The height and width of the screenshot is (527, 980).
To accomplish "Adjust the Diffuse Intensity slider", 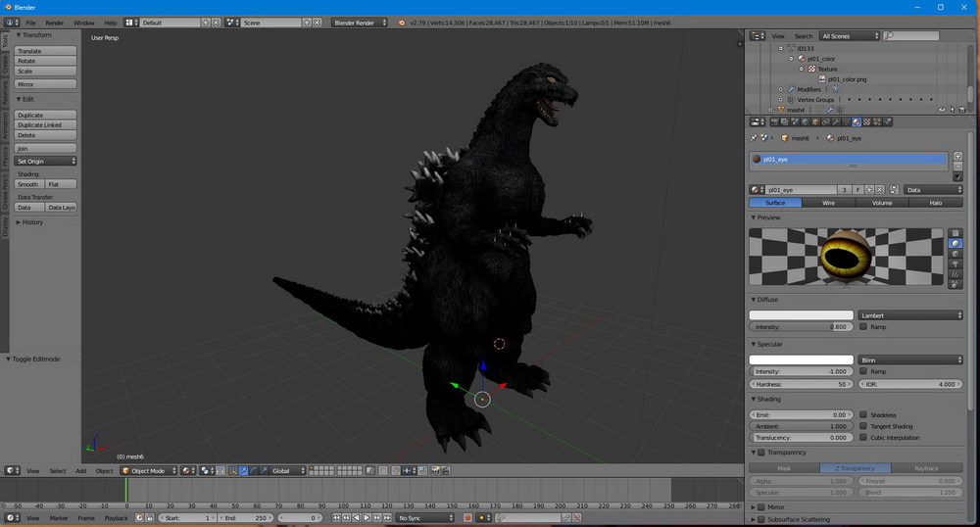I will tap(802, 326).
